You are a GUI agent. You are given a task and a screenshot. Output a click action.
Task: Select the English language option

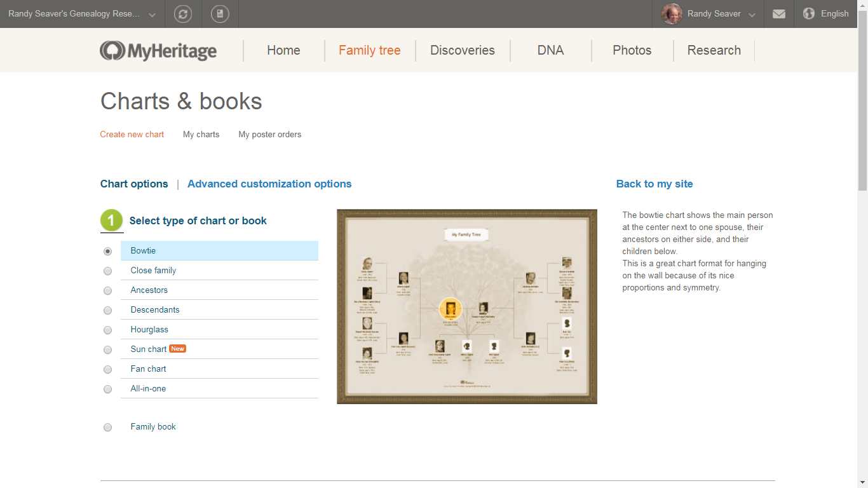pyautogui.click(x=835, y=13)
